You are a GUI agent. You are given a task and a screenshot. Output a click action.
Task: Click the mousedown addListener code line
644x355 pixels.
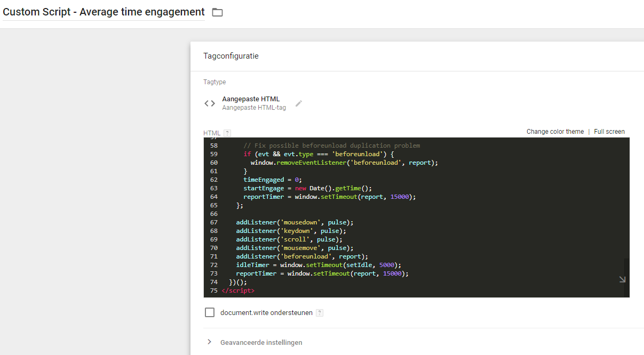(295, 222)
